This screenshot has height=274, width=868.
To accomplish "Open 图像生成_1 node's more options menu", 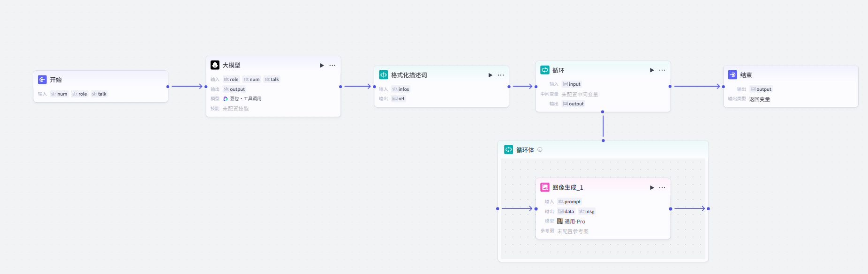I will coord(662,188).
